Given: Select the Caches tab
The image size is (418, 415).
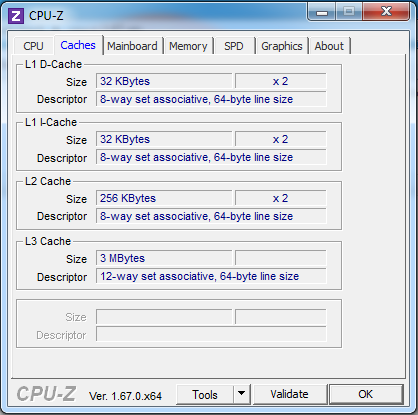Looking at the screenshot, I should pyautogui.click(x=78, y=45).
